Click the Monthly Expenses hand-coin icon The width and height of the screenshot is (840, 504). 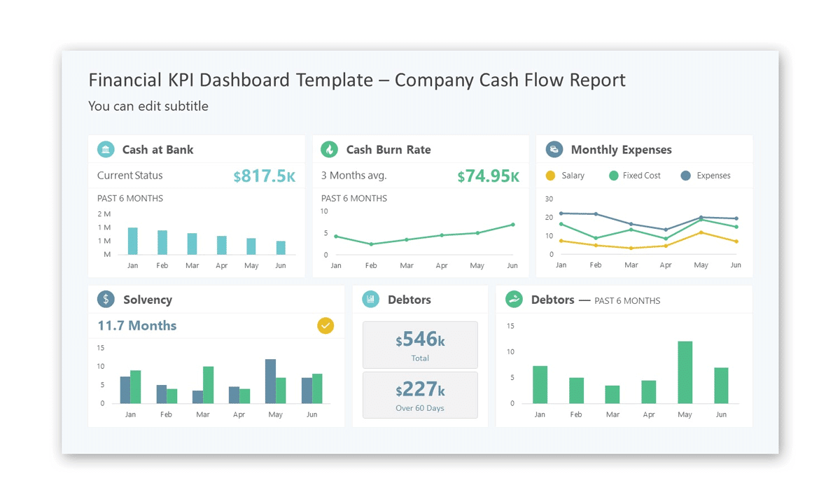(554, 149)
